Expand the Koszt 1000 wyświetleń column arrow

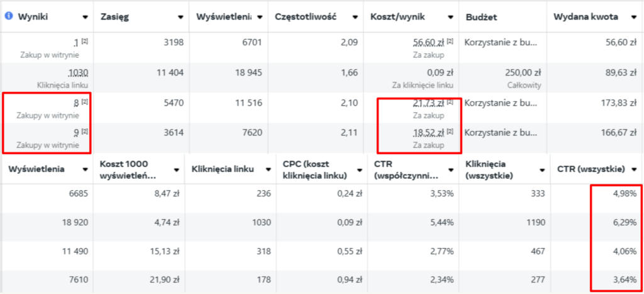pyautogui.click(x=177, y=169)
